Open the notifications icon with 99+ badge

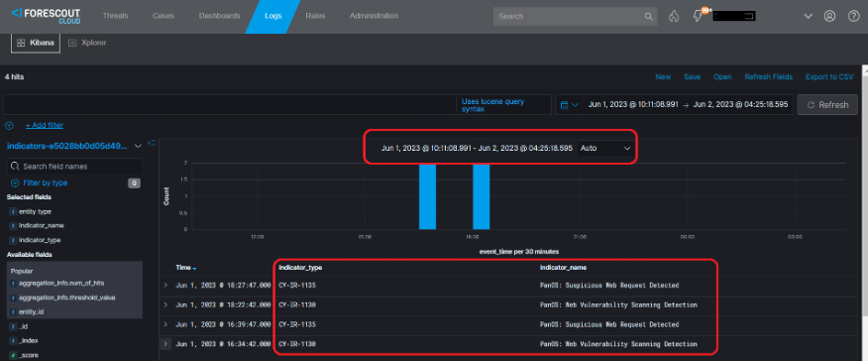tap(699, 16)
